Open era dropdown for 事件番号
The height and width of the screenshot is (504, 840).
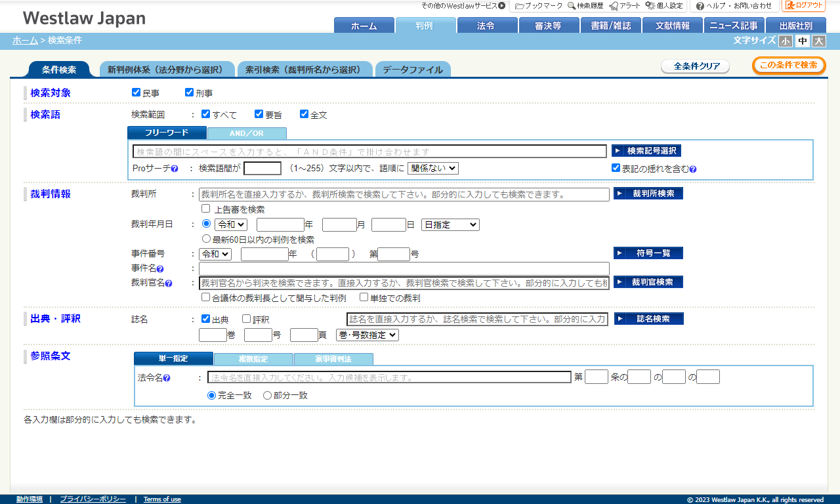[215, 254]
